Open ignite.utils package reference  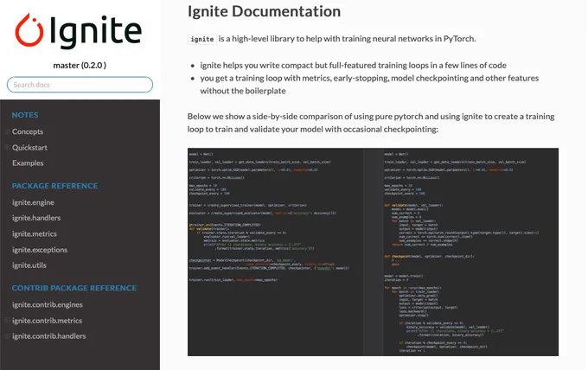29,265
